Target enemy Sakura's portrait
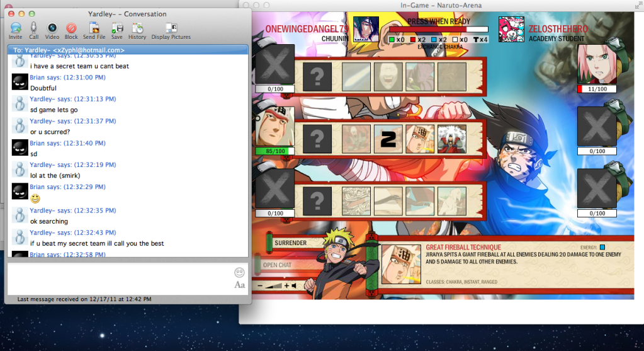This screenshot has height=351, width=644. (x=596, y=64)
